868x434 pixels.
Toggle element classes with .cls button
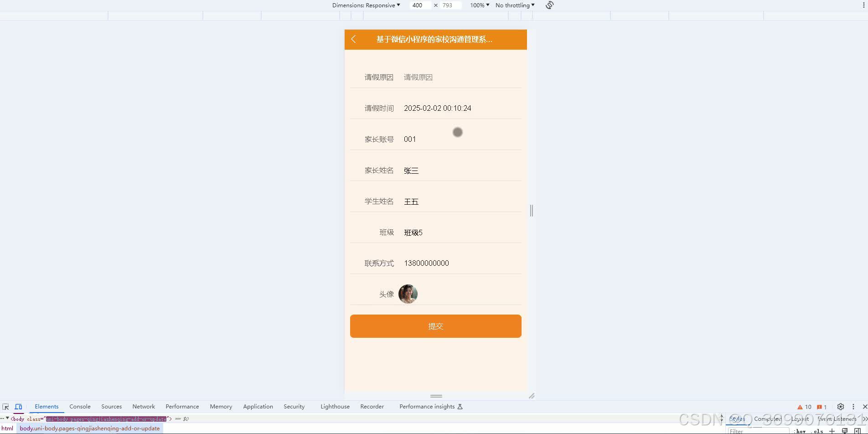[817, 431]
